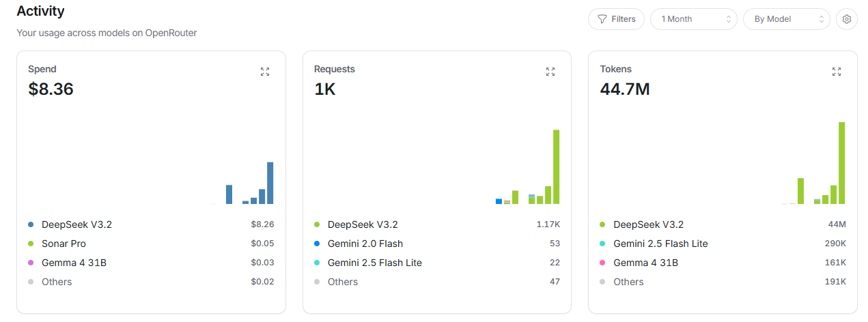Open the 1 Month time range dropdown
This screenshot has width=868, height=322.
[x=693, y=19]
